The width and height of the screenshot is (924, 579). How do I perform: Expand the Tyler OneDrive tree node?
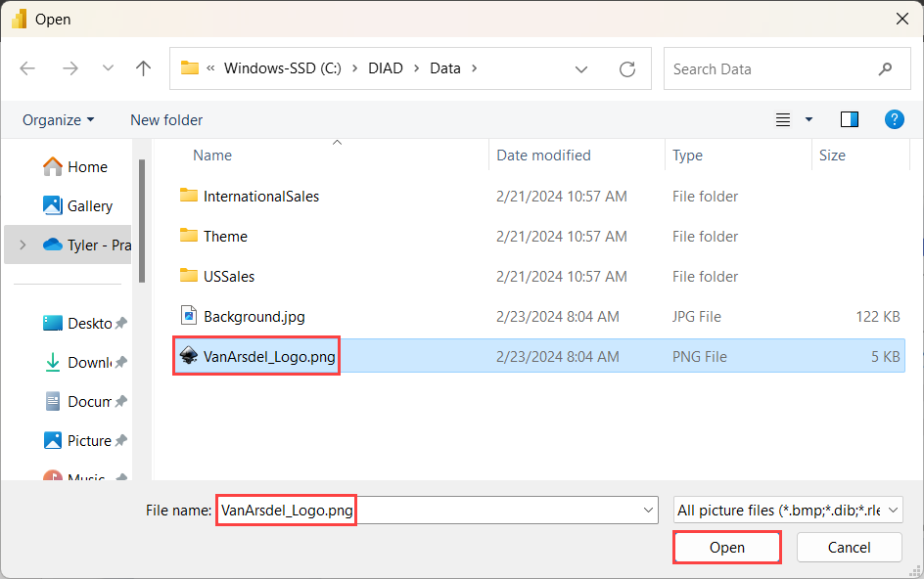click(23, 245)
